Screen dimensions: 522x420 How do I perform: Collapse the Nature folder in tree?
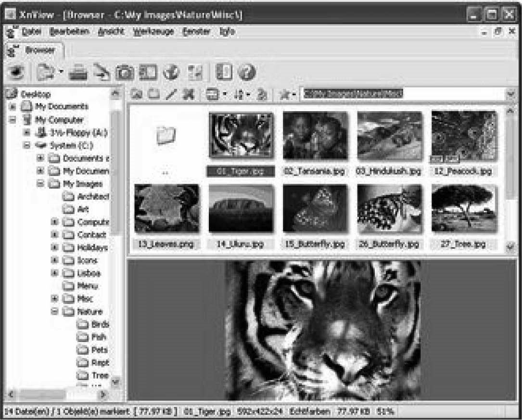[54, 312]
